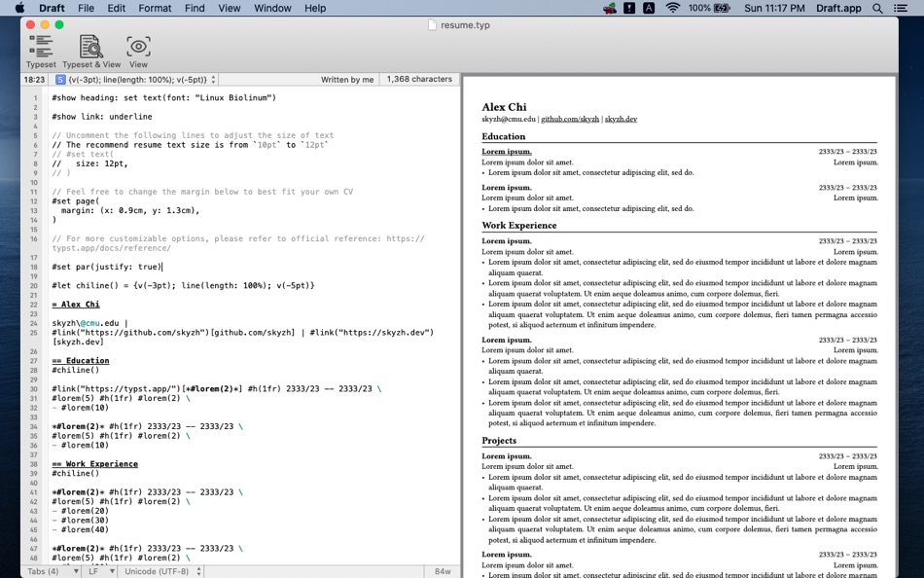Open the Window menu
The height and width of the screenshot is (578, 924).
click(x=272, y=8)
